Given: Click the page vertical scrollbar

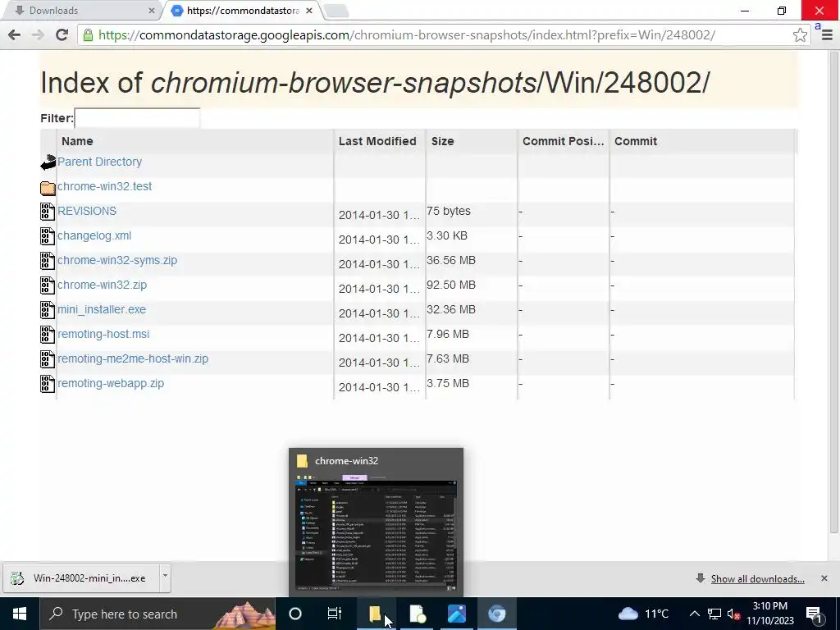Looking at the screenshot, I should click(x=834, y=292).
